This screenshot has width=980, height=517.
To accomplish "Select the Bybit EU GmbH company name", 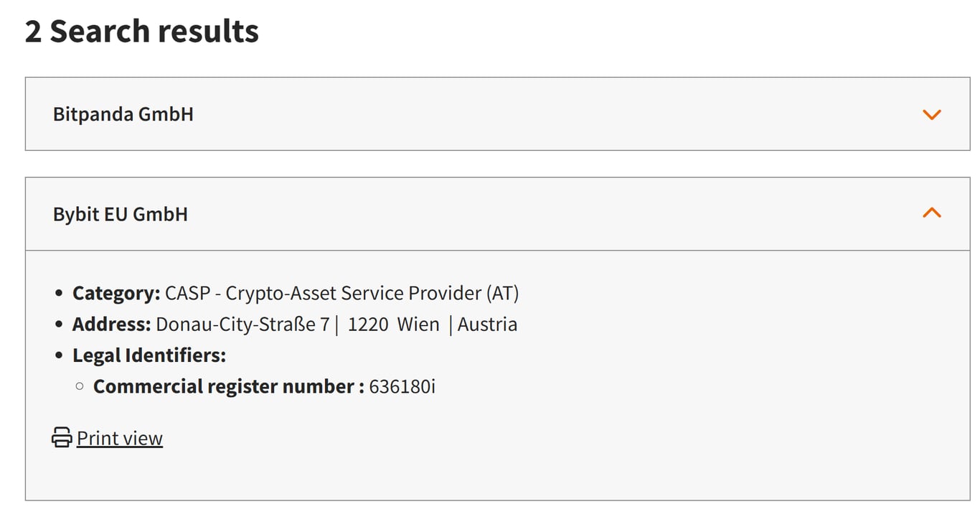I will [120, 213].
